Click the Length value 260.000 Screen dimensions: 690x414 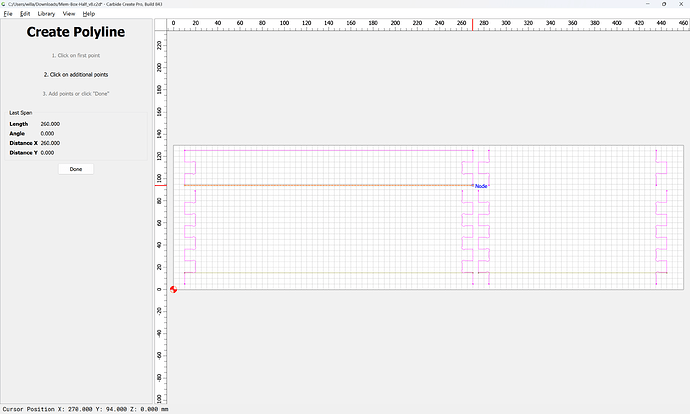(50, 124)
